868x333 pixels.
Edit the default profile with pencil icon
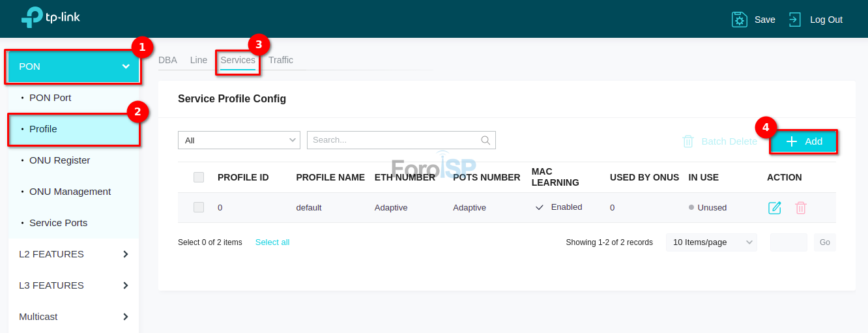coord(774,208)
